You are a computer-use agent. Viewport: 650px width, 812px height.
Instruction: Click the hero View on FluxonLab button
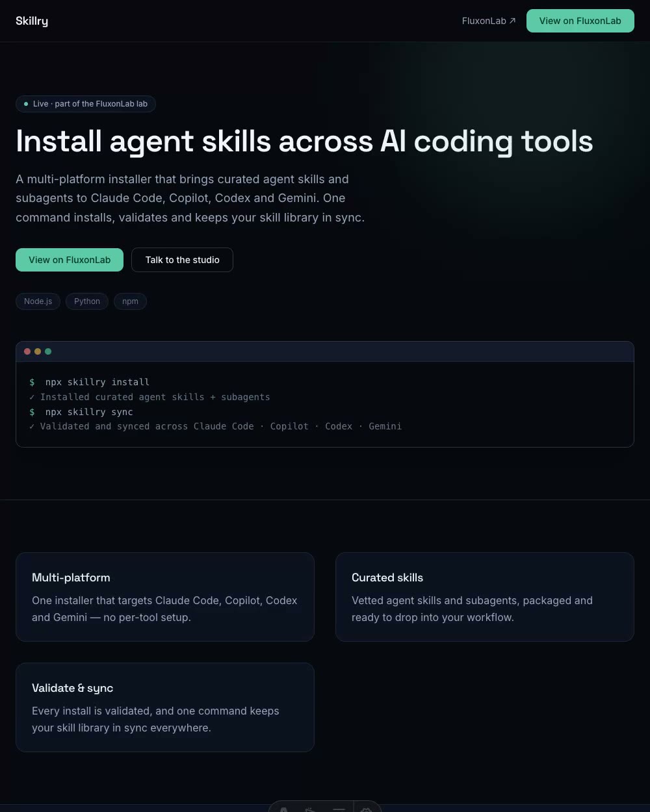70,260
